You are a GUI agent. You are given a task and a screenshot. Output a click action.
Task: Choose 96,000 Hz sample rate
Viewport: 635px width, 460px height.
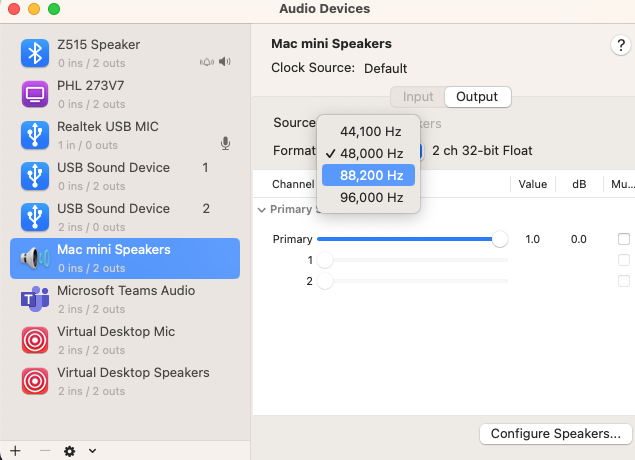[369, 197]
